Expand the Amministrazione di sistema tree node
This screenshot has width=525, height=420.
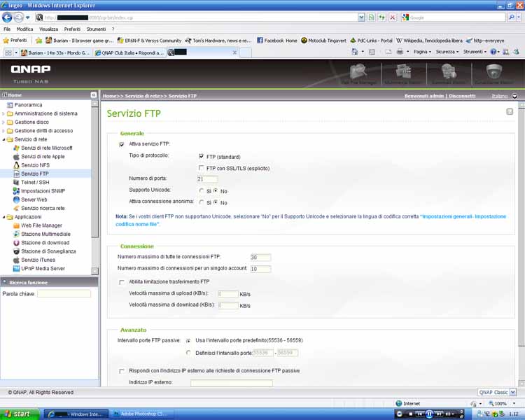coord(3,113)
